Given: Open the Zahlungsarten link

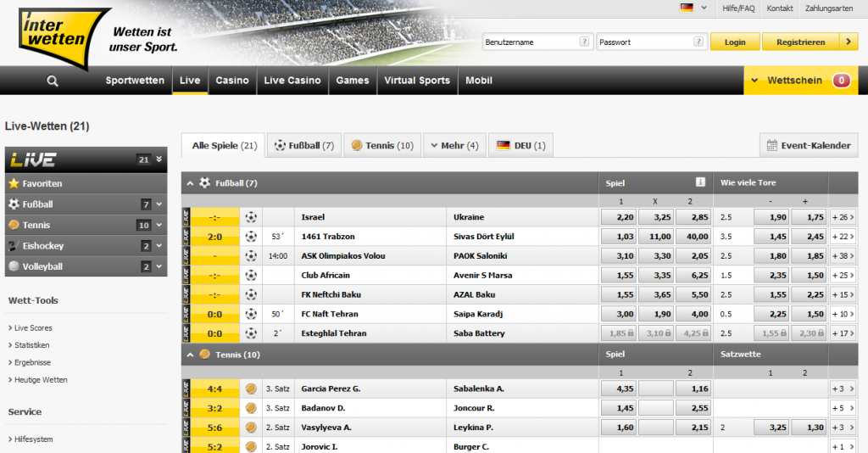Looking at the screenshot, I should [x=829, y=8].
